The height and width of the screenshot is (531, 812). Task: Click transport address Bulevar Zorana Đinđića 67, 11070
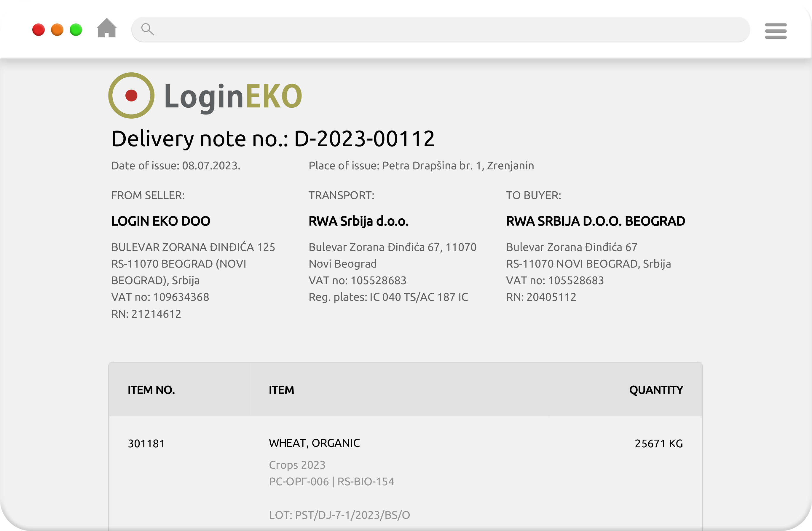392,247
